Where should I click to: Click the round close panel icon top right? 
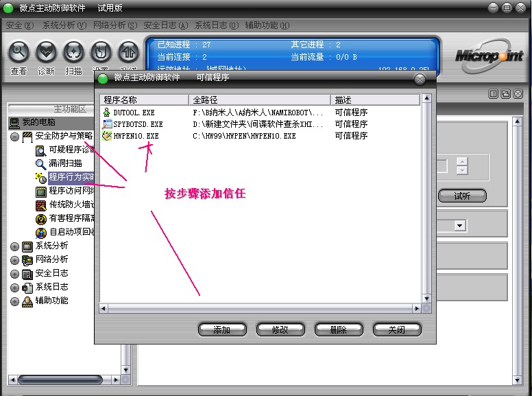[x=518, y=94]
